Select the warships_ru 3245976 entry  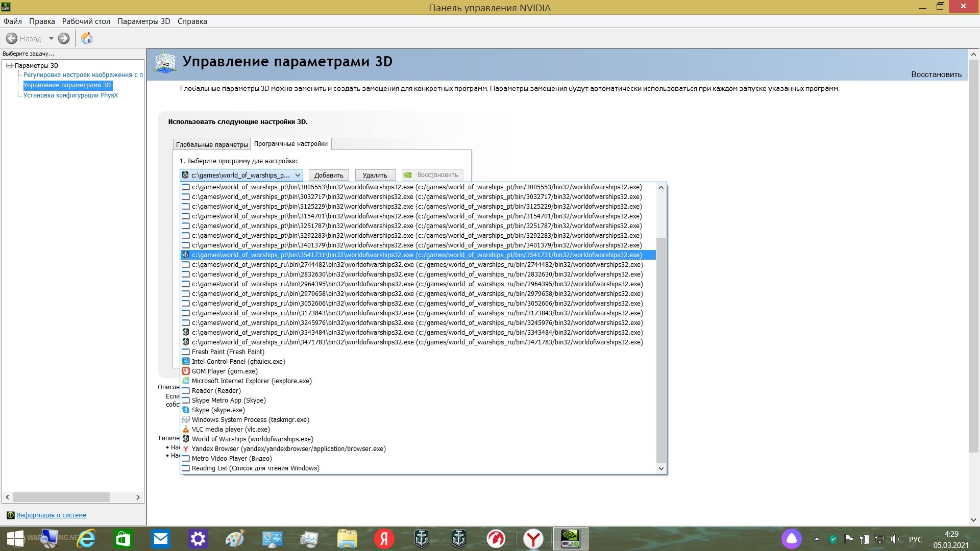(419, 323)
